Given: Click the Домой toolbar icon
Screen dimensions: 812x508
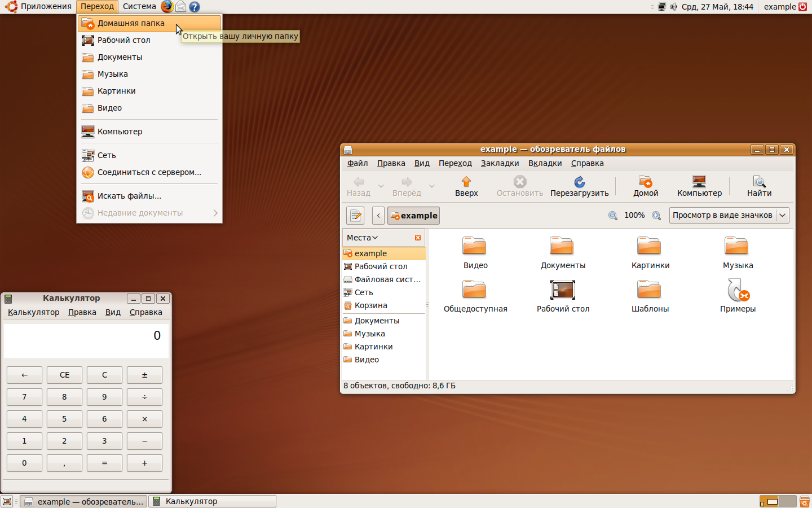Looking at the screenshot, I should (646, 186).
